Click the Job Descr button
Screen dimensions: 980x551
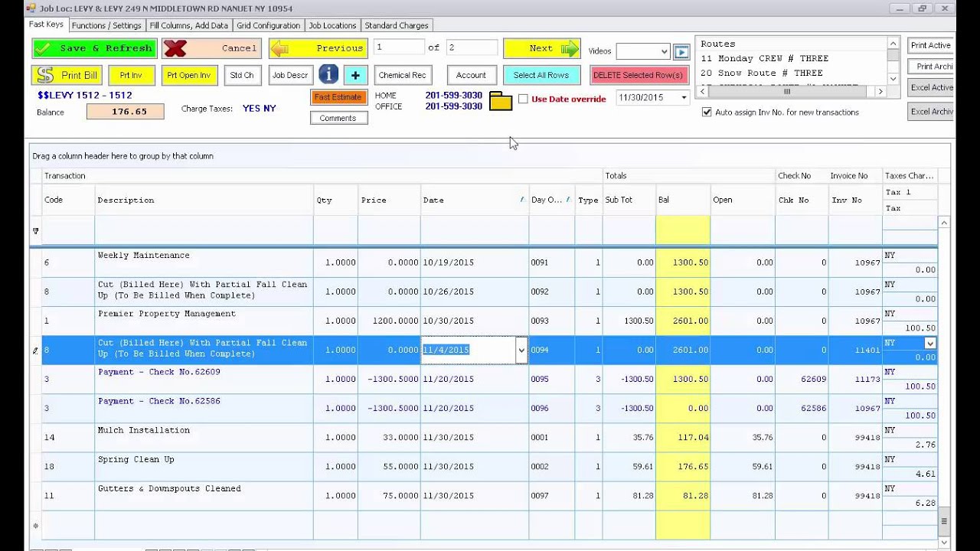pos(290,75)
